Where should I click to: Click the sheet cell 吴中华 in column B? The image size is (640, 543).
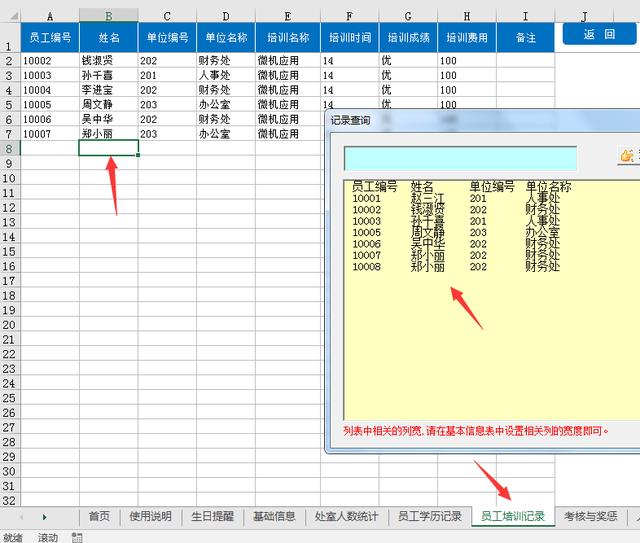pyautogui.click(x=109, y=119)
